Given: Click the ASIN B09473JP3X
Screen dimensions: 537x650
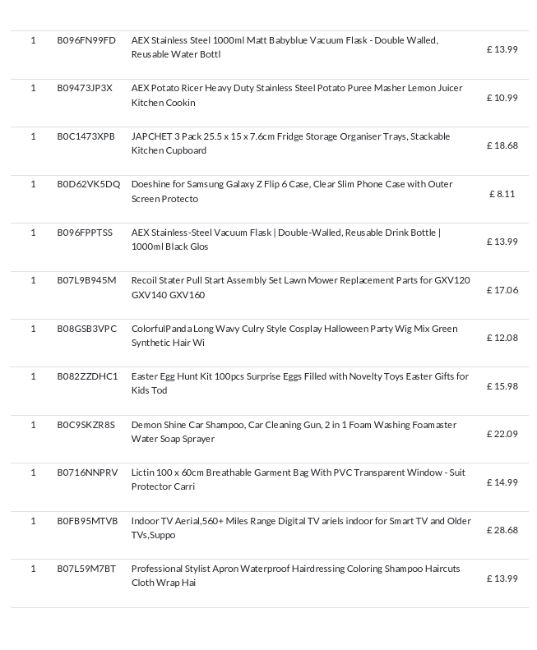Looking at the screenshot, I should [85, 88].
